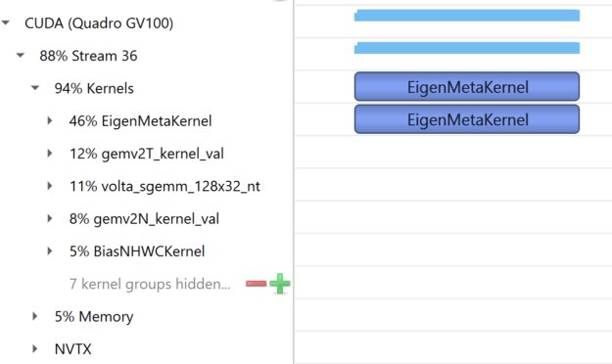The height and width of the screenshot is (364, 612).
Task: Click the red minus icon to show fewer kernel groups
Action: (x=256, y=284)
